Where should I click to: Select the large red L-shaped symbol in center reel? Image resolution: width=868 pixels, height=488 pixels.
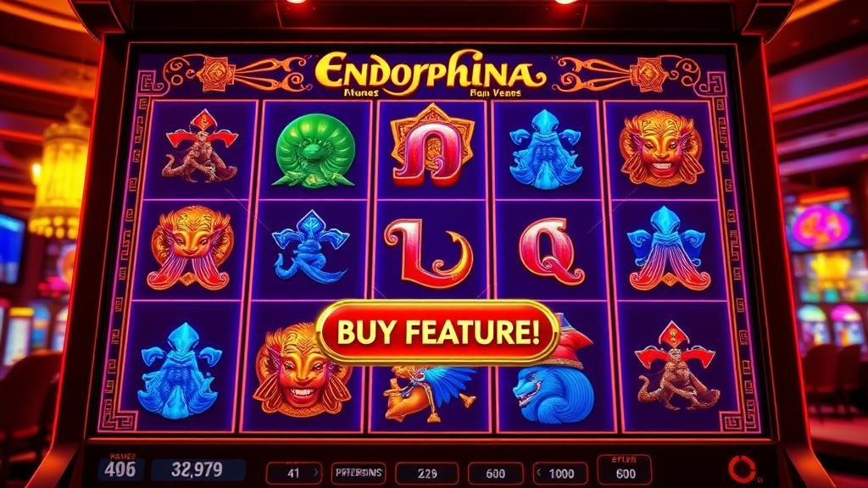tap(430, 252)
